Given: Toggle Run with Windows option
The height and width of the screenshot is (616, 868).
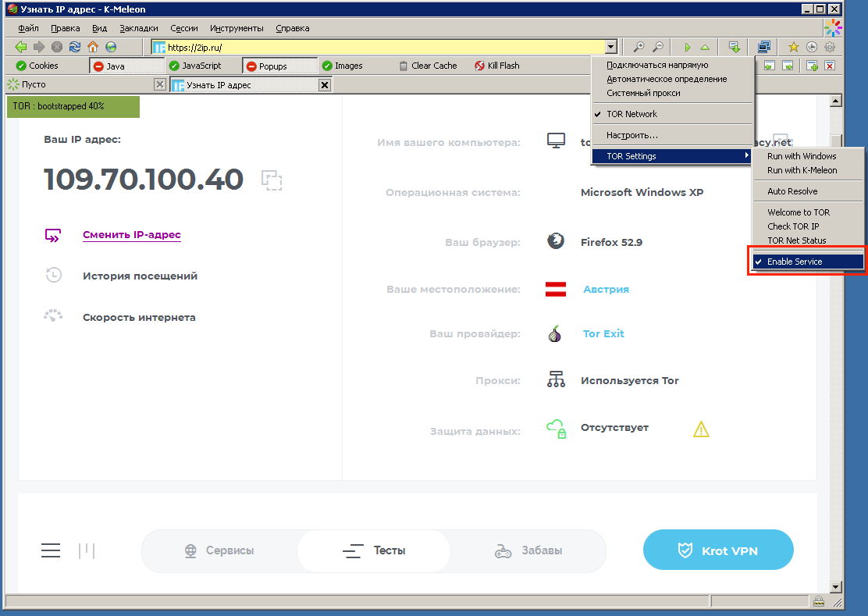Looking at the screenshot, I should [x=808, y=156].
